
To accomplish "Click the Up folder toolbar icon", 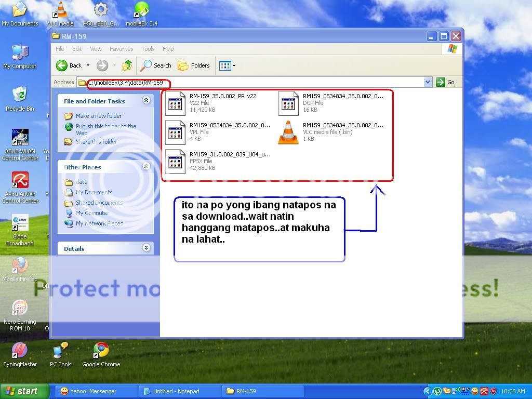I will (127, 65).
